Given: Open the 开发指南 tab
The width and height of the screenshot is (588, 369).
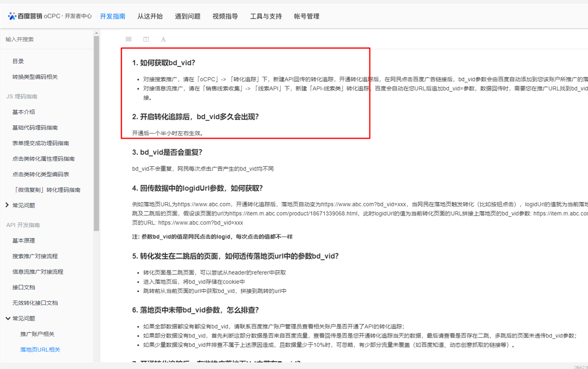Looking at the screenshot, I should (x=113, y=17).
